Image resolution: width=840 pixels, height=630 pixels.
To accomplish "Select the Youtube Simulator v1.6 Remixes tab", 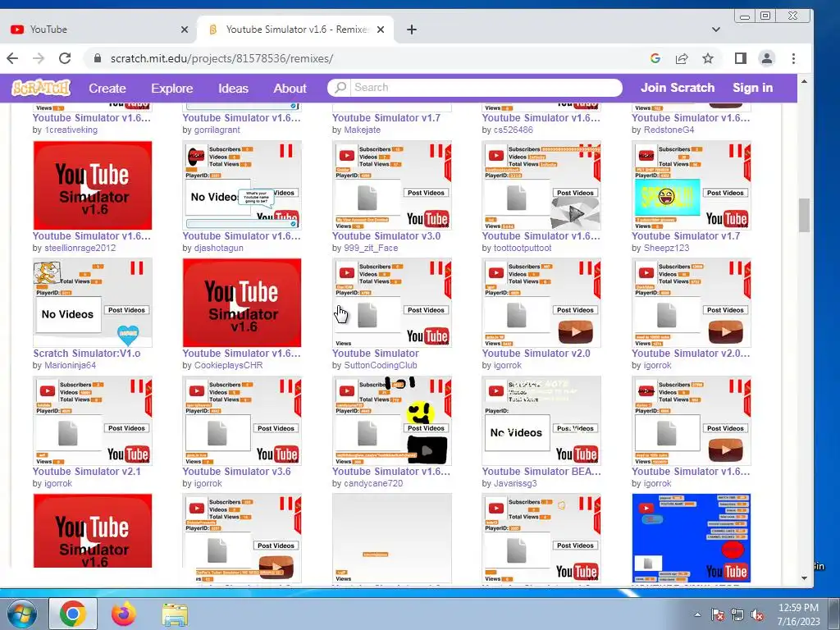I will [296, 30].
